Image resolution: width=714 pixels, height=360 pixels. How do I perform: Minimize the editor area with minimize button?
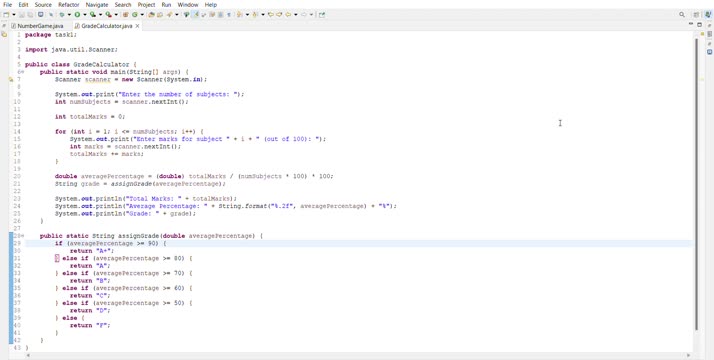pos(691,25)
